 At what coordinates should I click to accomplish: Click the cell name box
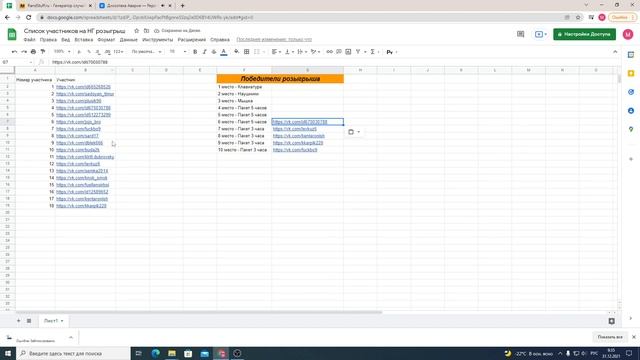pos(17,62)
